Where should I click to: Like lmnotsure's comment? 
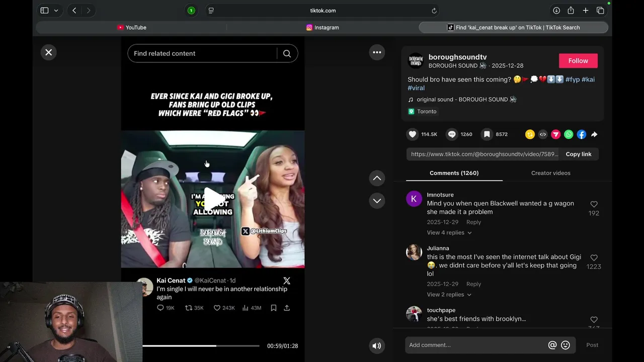pos(594,204)
